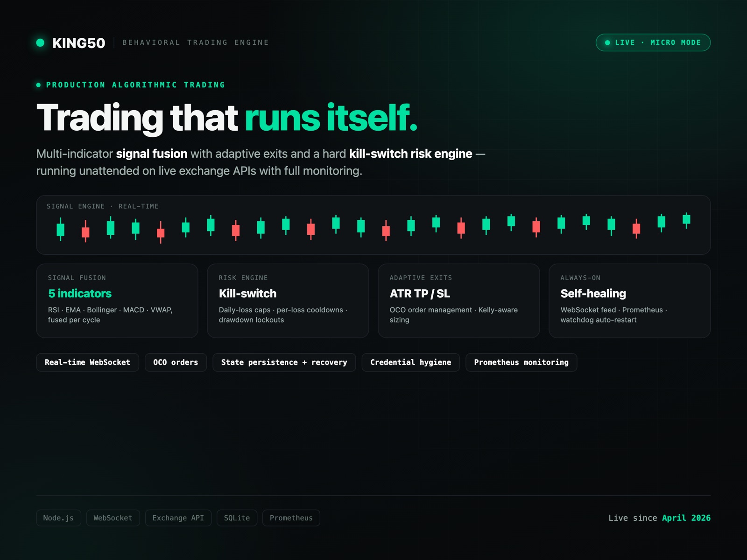Image resolution: width=747 pixels, height=560 pixels.
Task: Select the Prometheus monitoring chip
Action: [x=521, y=363]
